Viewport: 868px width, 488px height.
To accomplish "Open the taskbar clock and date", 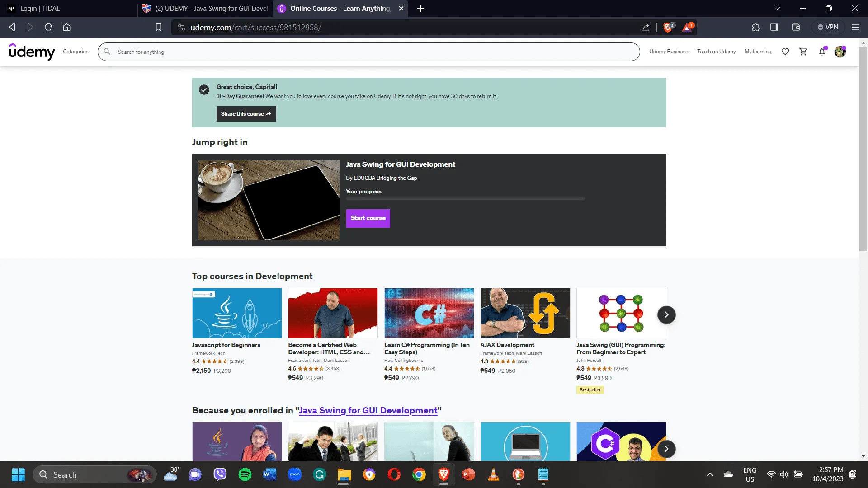I will [827, 474].
